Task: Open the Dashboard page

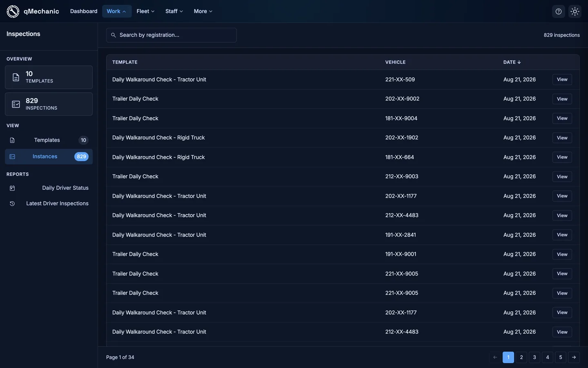Action: click(84, 11)
